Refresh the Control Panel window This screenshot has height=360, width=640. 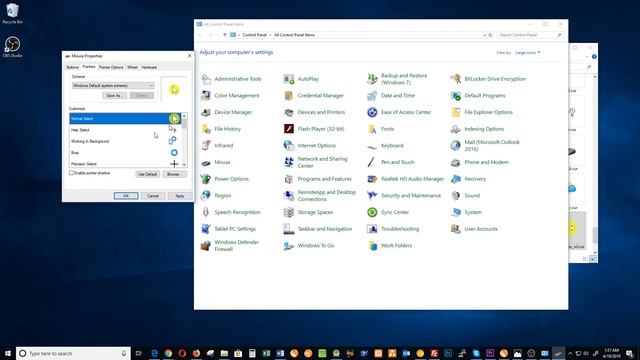pos(490,35)
